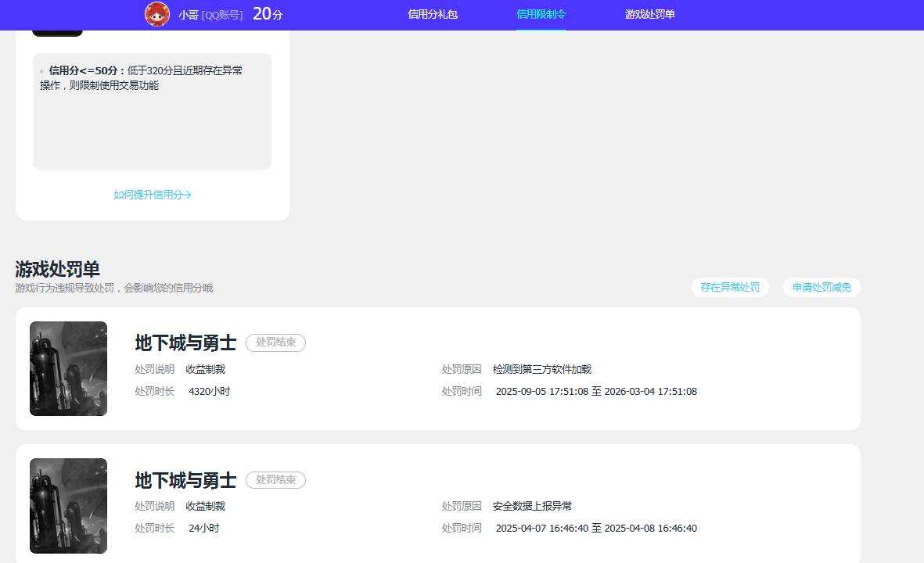This screenshot has width=924, height=563.
Task: Click the 2025-09-05 17:51:08 penalty time range
Action: [x=596, y=392]
